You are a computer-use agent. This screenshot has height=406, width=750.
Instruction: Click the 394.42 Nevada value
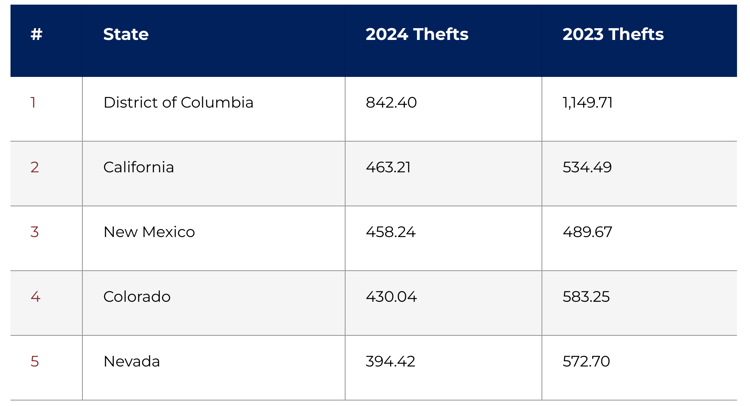[390, 362]
